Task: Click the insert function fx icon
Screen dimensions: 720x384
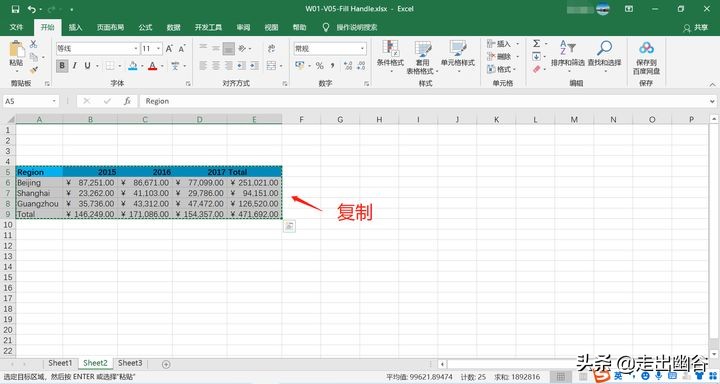Action: (127, 101)
